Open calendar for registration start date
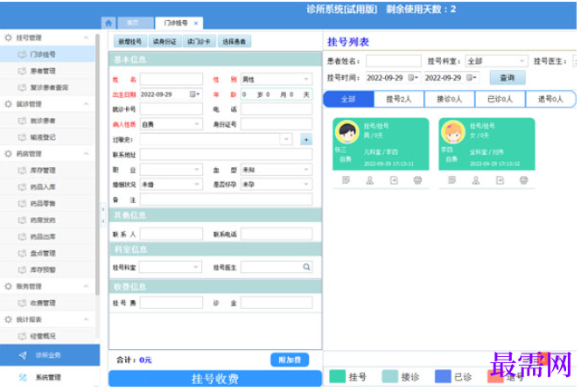588x392 pixels. 413,78
